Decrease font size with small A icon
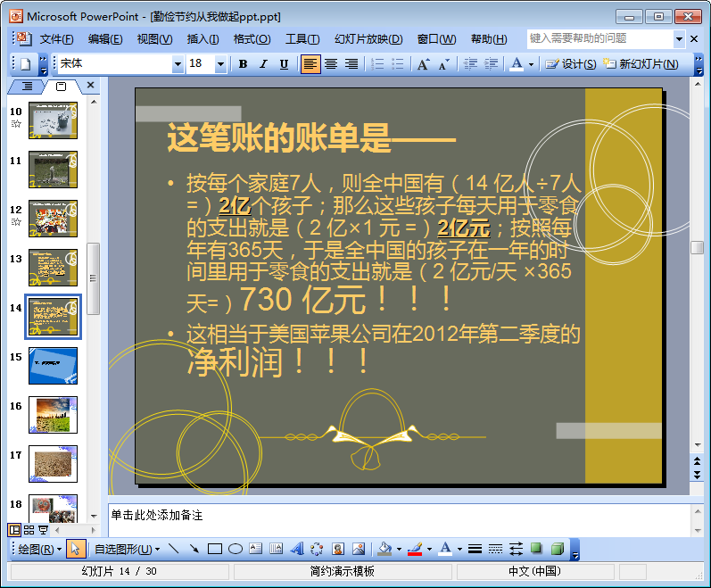This screenshot has height=588, width=711. click(x=444, y=64)
